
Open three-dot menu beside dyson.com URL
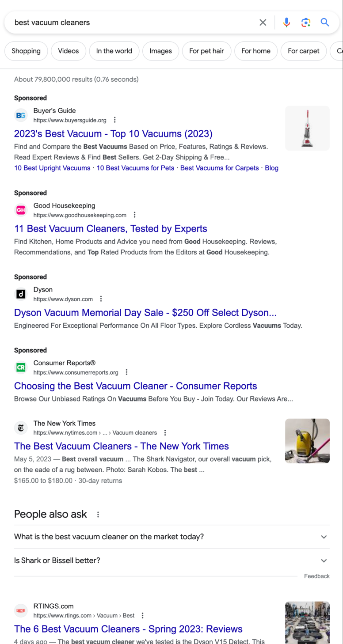pyautogui.click(x=101, y=299)
